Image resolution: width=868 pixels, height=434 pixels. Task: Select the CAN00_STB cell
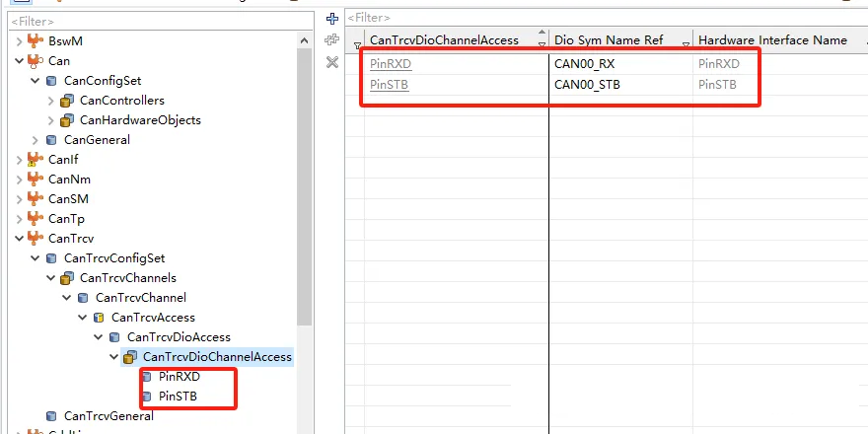pyautogui.click(x=620, y=85)
